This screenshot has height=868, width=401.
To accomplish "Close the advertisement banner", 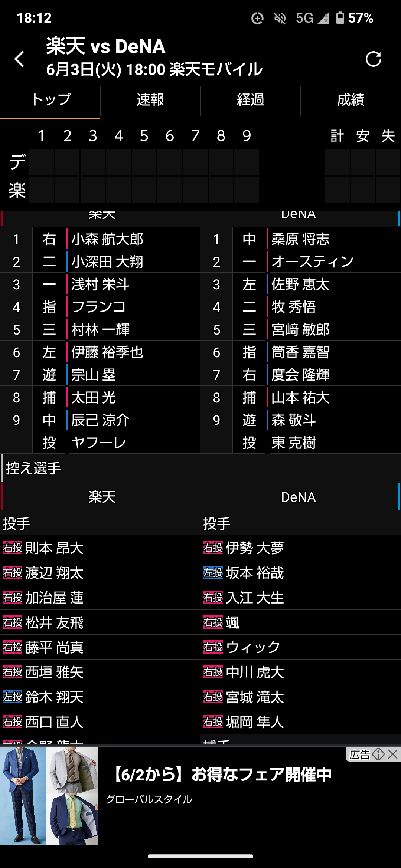I will pyautogui.click(x=393, y=754).
